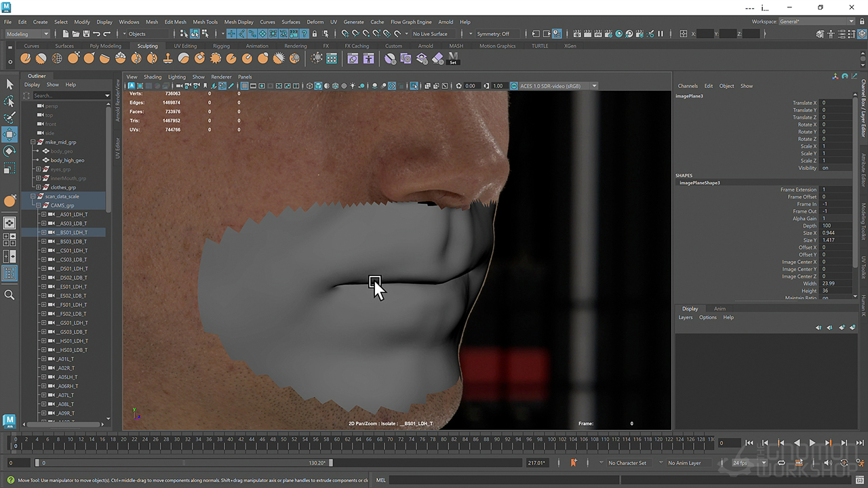
Task: Click the Open Scene folder icon
Action: (x=75, y=34)
